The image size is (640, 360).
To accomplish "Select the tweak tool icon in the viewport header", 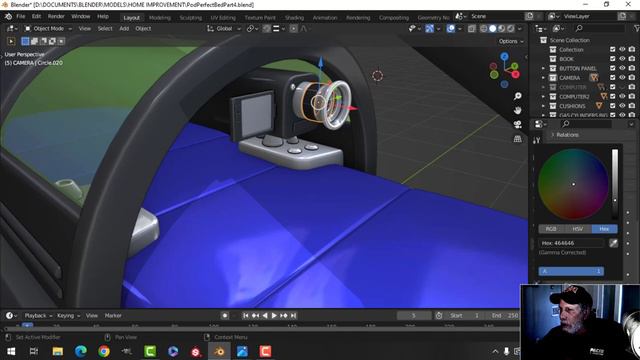I will (11, 41).
